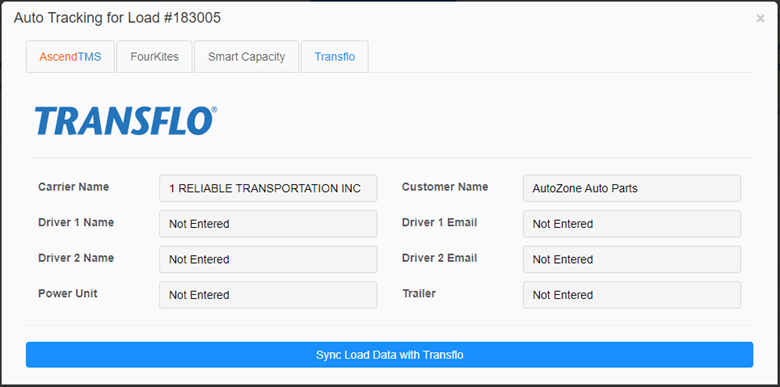Click the Trailer label

click(x=419, y=293)
